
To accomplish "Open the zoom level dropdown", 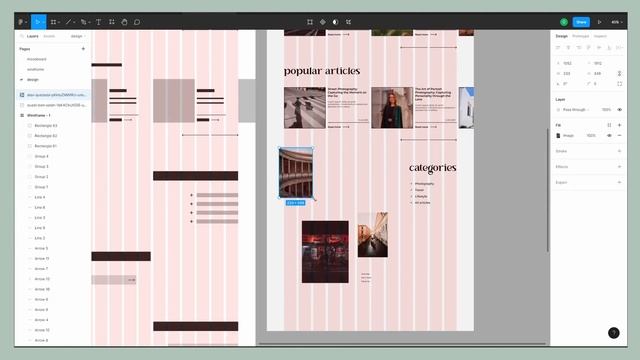I will pyautogui.click(x=616, y=22).
